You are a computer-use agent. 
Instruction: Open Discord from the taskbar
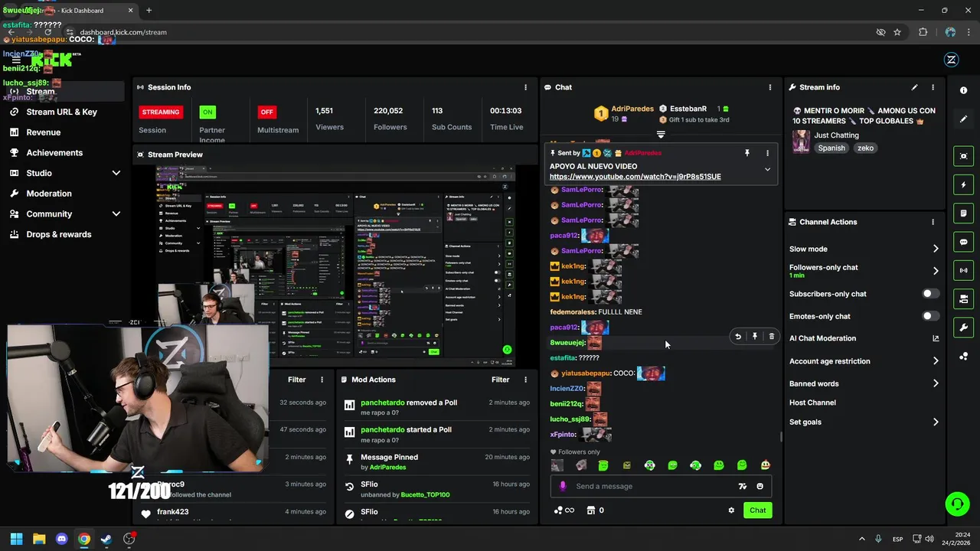(x=62, y=539)
